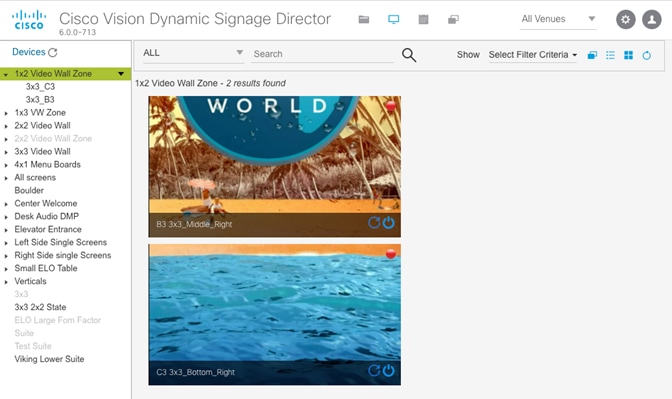Select Left Side Single Screens group
672x399 pixels.
(x=60, y=242)
